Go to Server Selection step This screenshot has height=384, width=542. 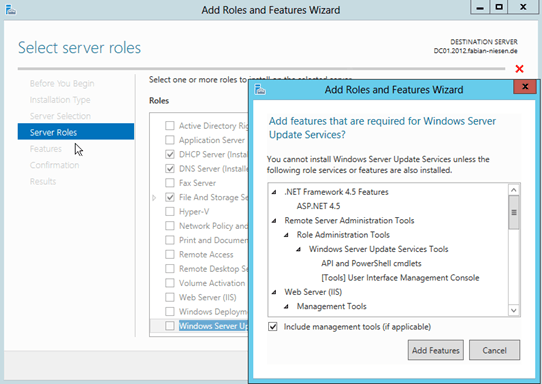coord(60,116)
